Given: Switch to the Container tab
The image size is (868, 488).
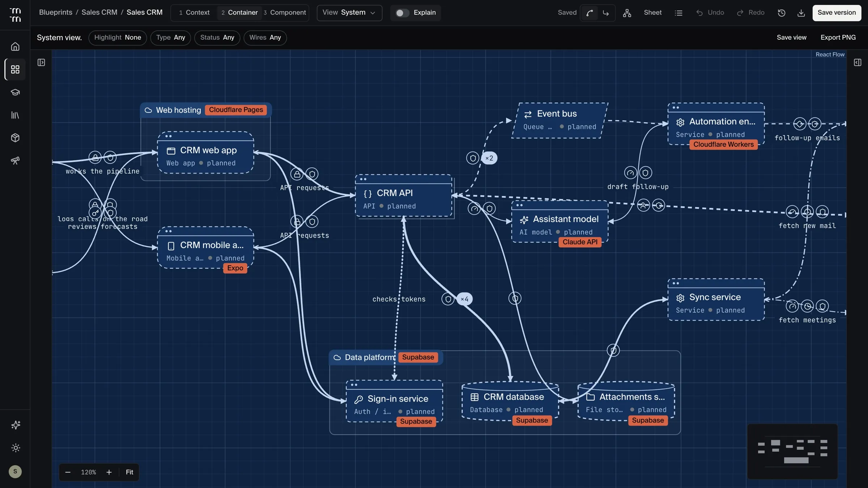Looking at the screenshot, I should tap(239, 13).
